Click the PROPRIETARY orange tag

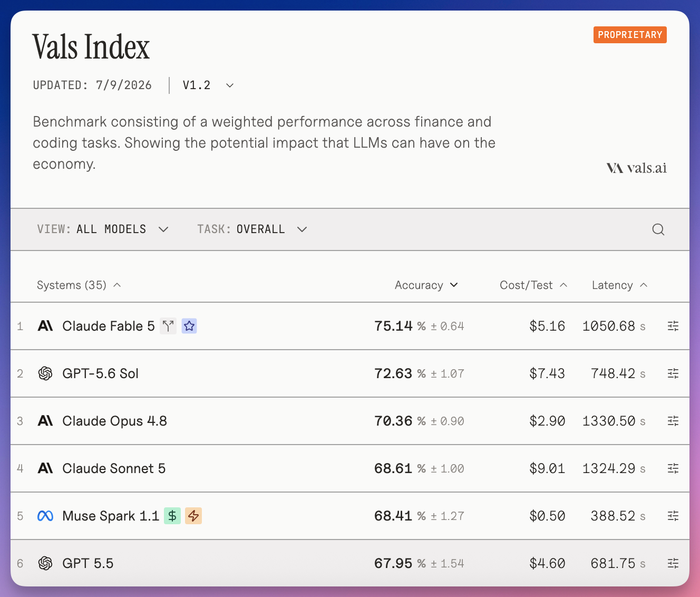tap(630, 35)
